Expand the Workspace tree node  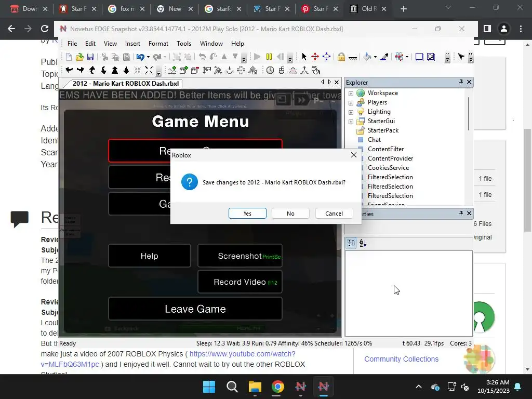tap(351, 94)
